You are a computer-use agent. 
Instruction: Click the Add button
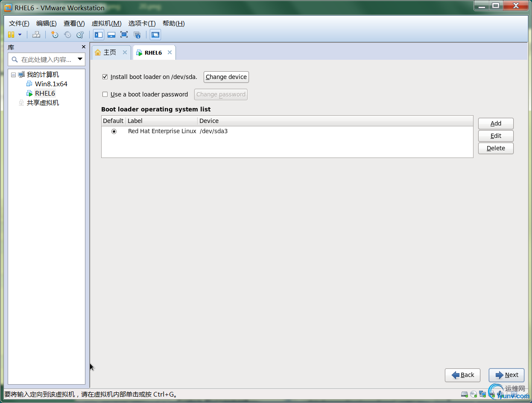click(496, 123)
